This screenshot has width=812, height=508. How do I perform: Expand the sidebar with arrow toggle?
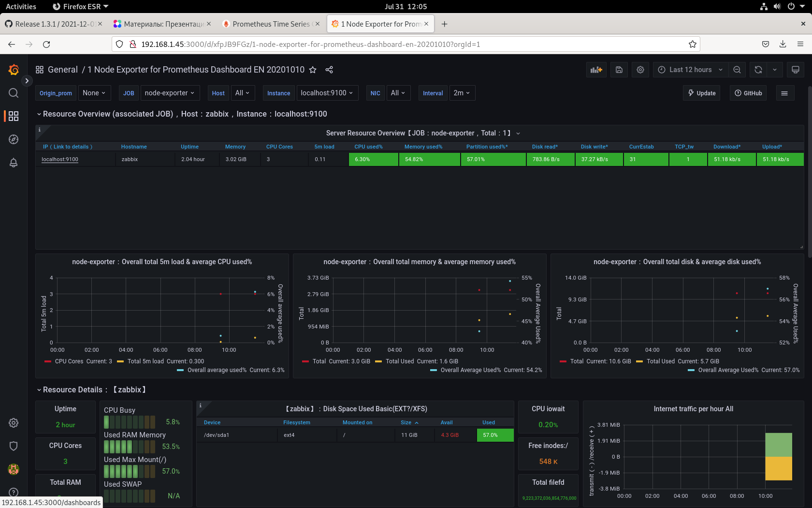coord(27,81)
